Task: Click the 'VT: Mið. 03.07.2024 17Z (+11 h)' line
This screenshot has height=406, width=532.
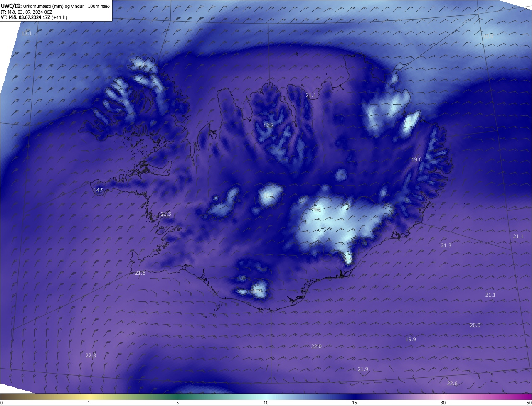Action: tap(34, 17)
